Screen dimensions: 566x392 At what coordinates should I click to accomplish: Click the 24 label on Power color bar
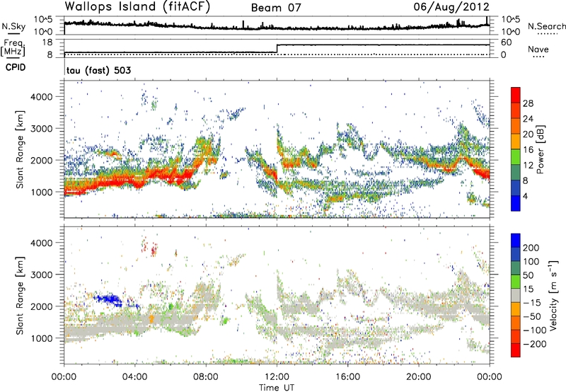(528, 119)
